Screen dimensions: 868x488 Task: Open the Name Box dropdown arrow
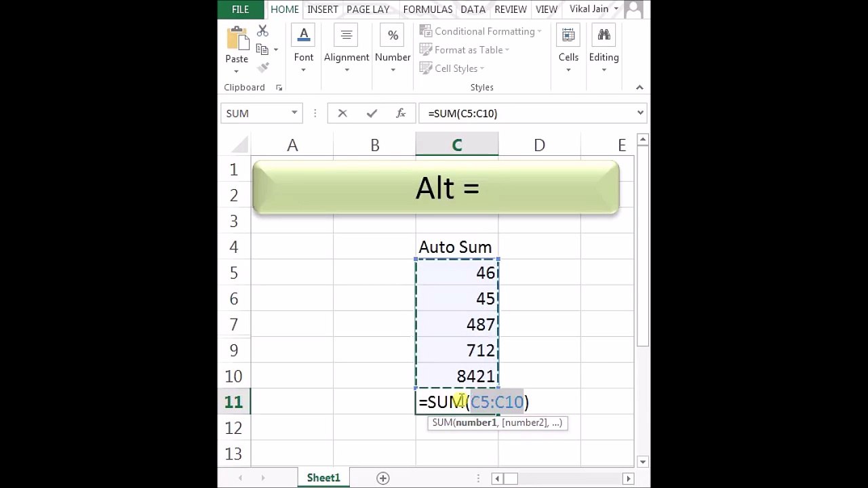coord(294,113)
